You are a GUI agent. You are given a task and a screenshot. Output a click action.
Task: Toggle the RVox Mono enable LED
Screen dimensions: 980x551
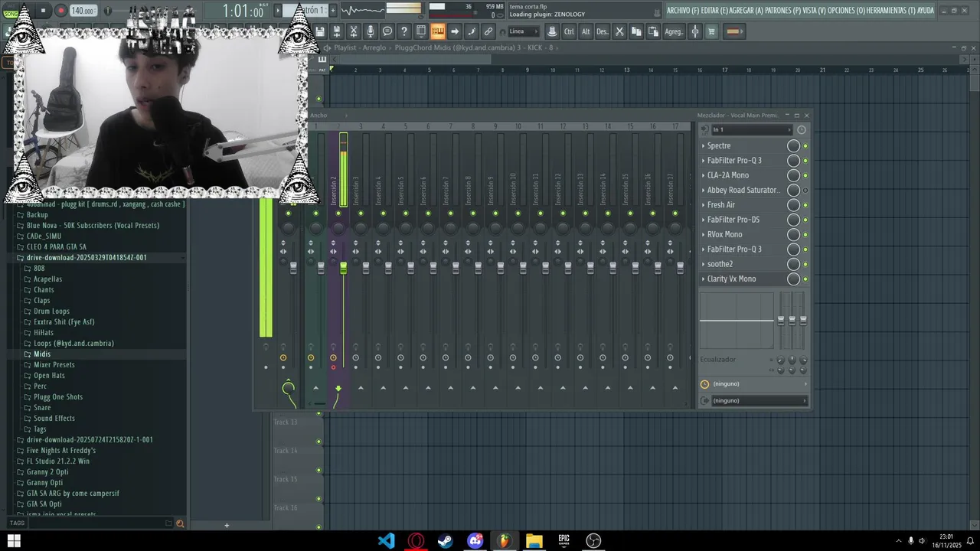805,234
